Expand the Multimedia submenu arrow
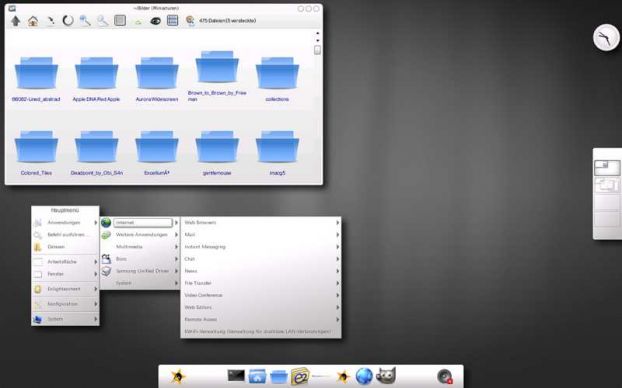 click(176, 247)
